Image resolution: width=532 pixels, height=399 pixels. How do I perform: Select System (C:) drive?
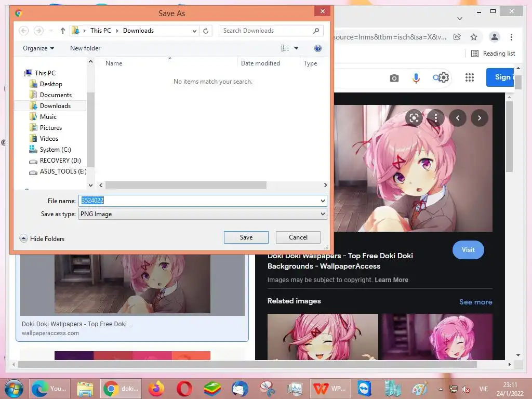tap(55, 149)
